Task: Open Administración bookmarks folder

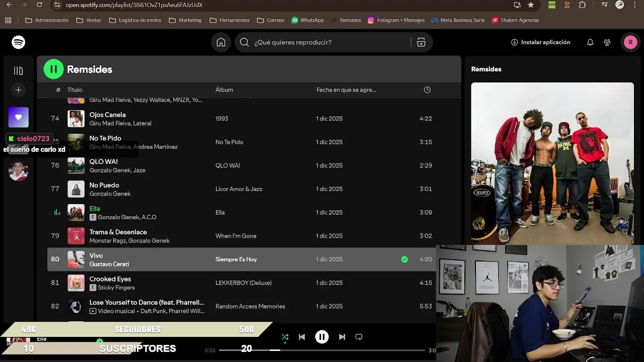Action: (x=47, y=20)
